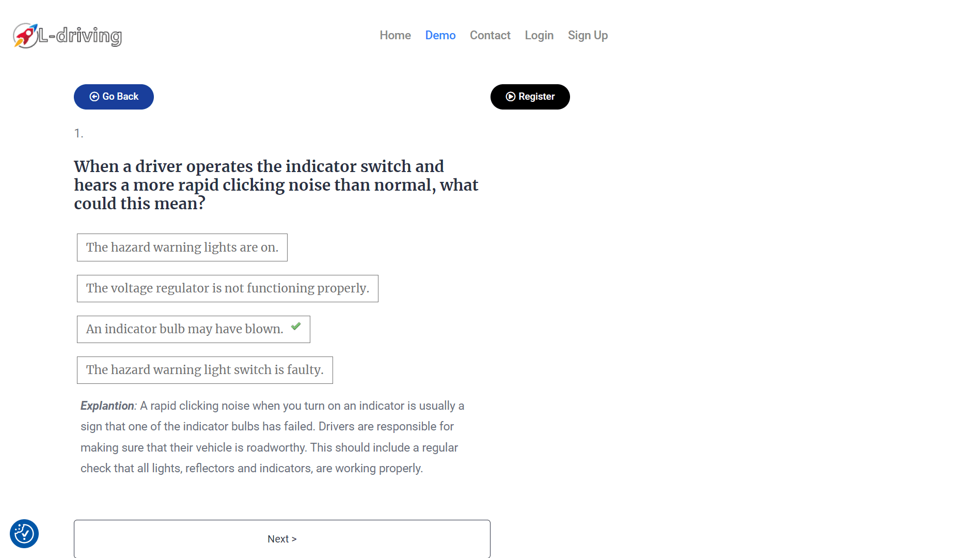Go to the next question
Viewport: 980px width, 558px height.
pos(282,539)
